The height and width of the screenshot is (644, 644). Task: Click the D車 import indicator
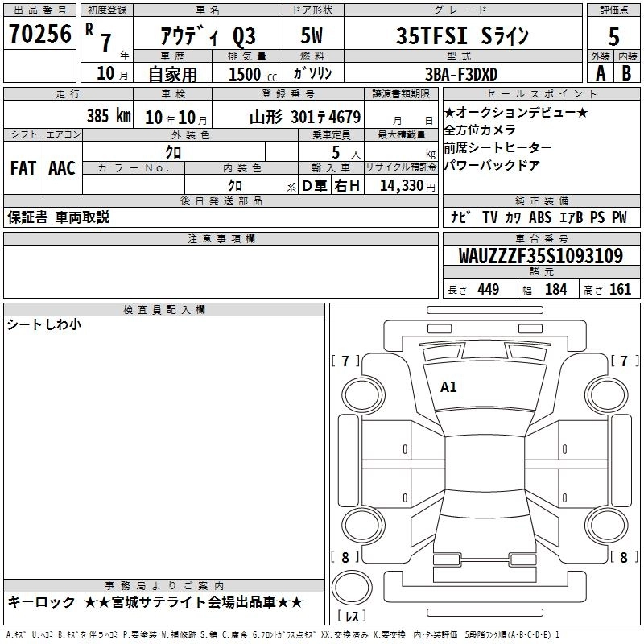coord(315,186)
